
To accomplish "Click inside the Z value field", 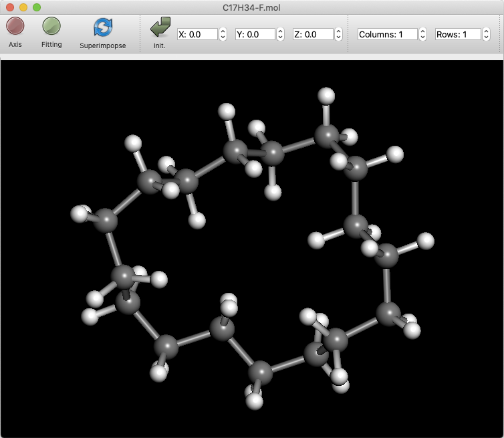I will [312, 34].
